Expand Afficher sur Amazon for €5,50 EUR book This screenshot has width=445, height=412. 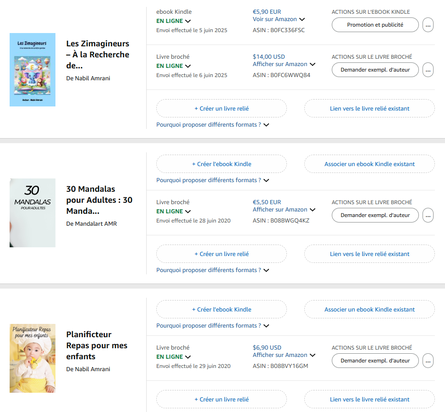point(284,210)
